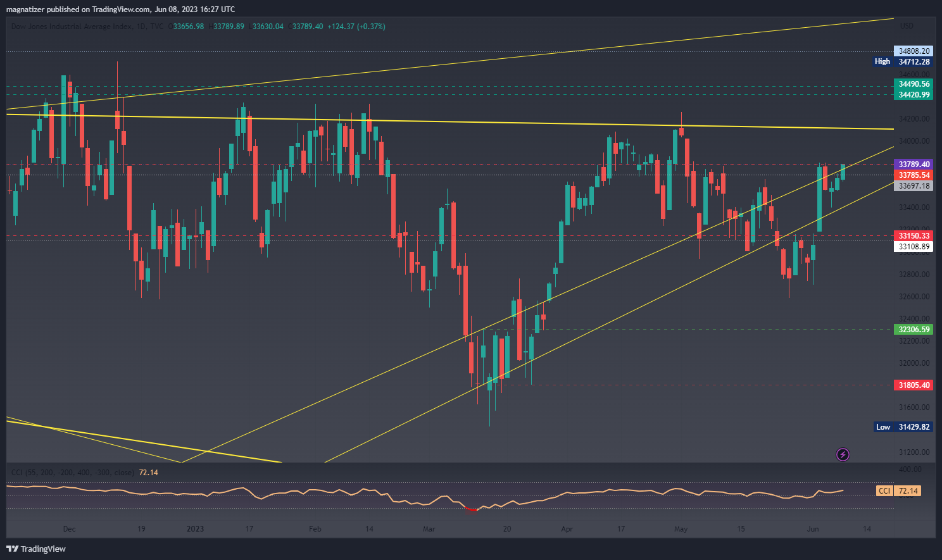The image size is (942, 560).
Task: Select the gray 33697.18 price label
Action: point(914,186)
